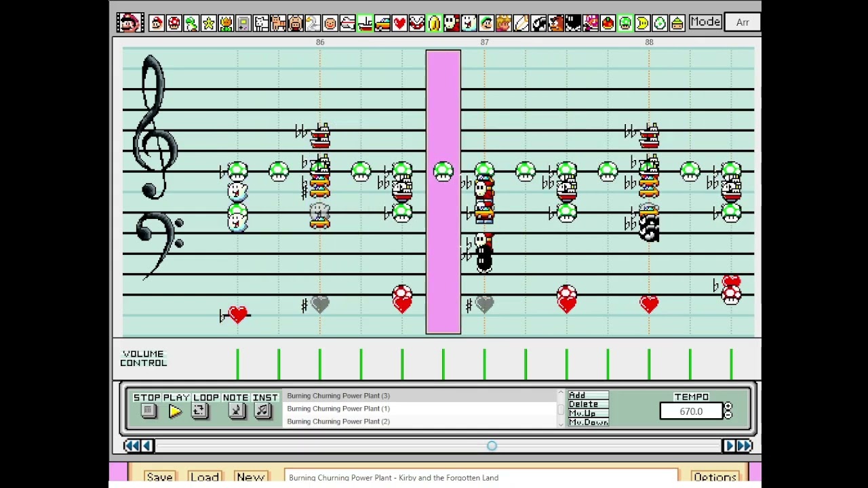Select the Goomba instrument
Screen dimensions: 868x488
point(556,23)
